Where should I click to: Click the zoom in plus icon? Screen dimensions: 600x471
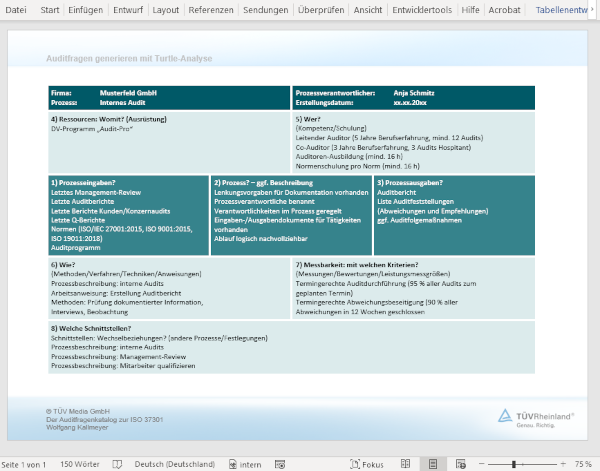coord(563,464)
